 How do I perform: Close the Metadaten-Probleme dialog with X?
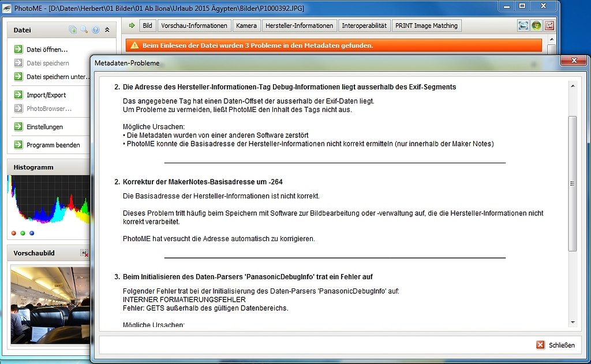574,61
